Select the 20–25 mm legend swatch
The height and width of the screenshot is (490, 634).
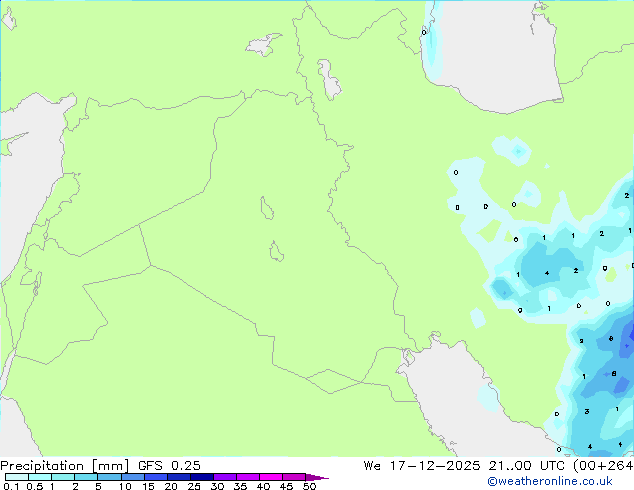click(178, 477)
